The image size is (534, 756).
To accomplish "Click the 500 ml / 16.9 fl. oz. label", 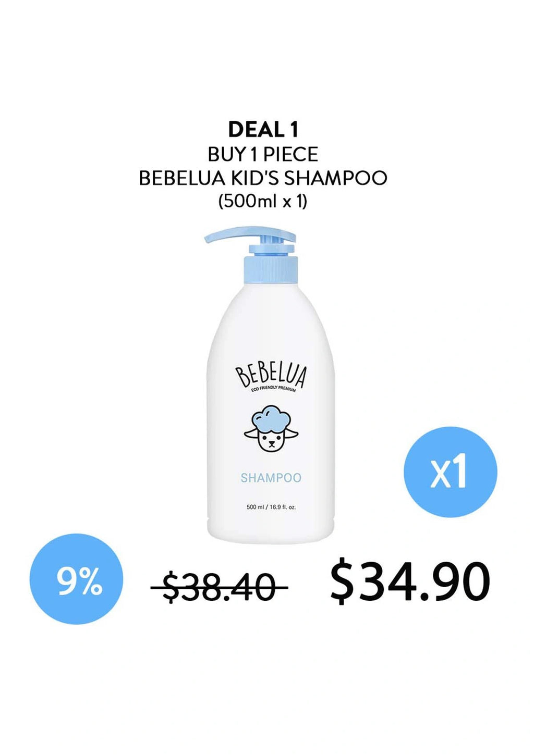I will coord(271,507).
